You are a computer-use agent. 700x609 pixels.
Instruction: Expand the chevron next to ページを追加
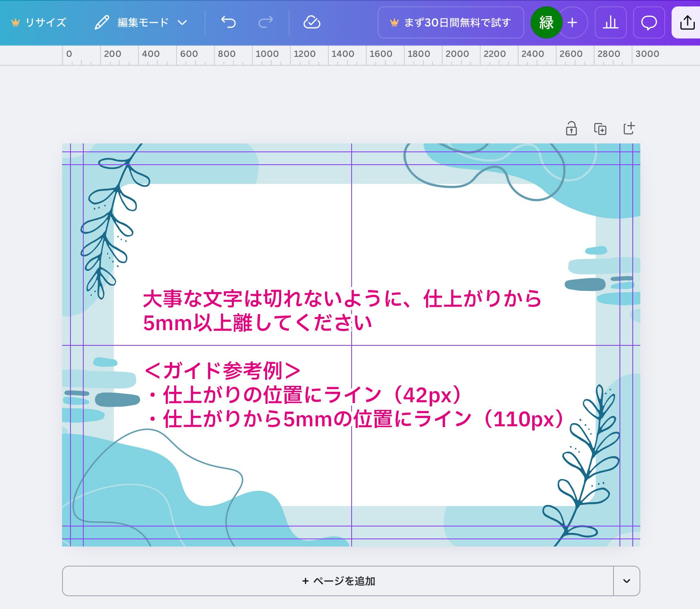pyautogui.click(x=627, y=581)
